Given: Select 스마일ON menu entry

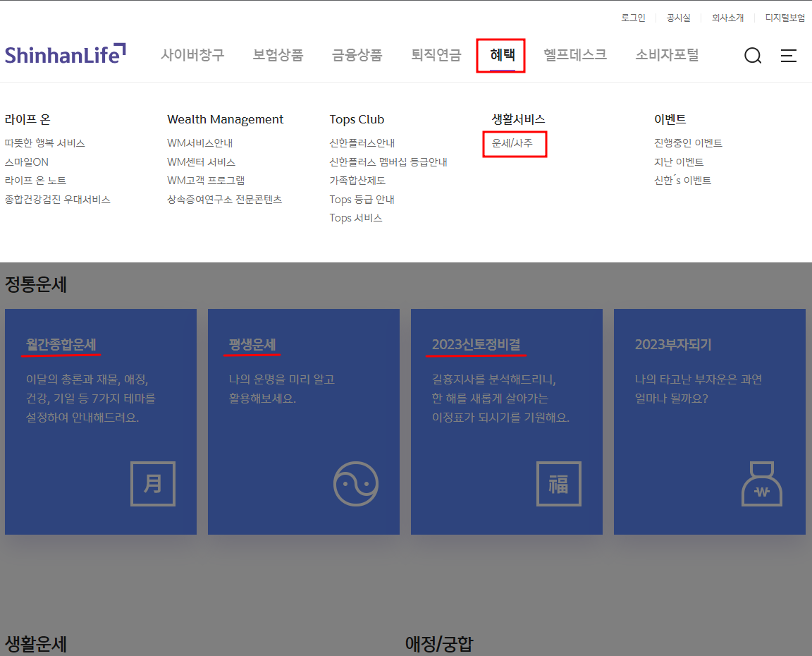Looking at the screenshot, I should point(27,162).
